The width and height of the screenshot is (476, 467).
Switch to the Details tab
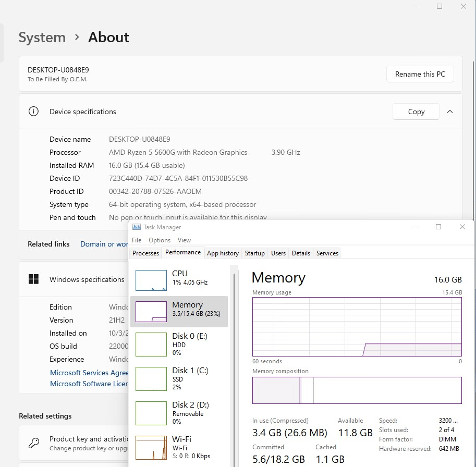[x=301, y=253]
